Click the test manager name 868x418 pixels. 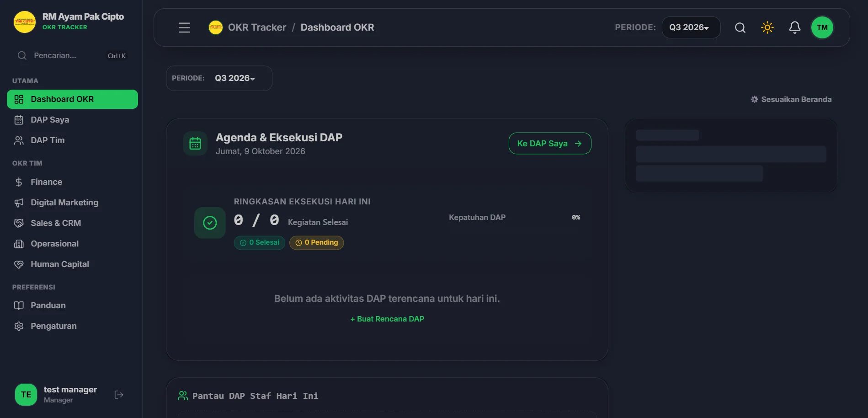[x=70, y=390]
